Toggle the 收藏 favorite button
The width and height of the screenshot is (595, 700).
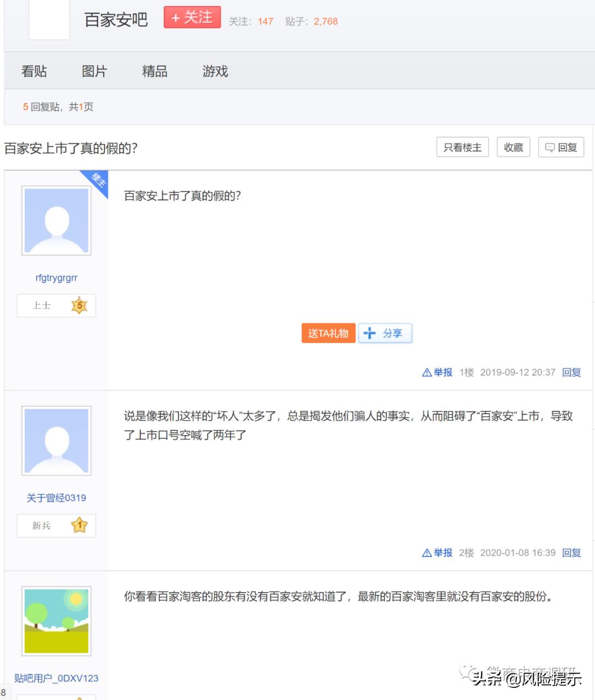click(x=513, y=147)
